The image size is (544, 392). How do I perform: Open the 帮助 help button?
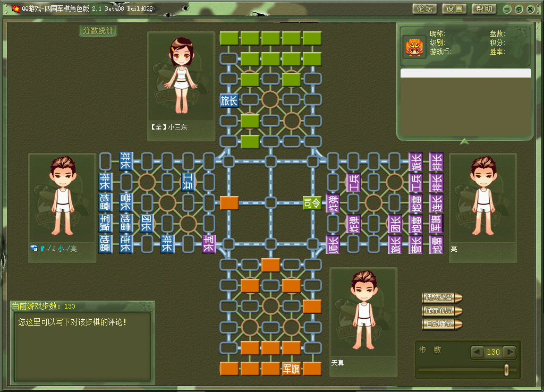(x=484, y=9)
